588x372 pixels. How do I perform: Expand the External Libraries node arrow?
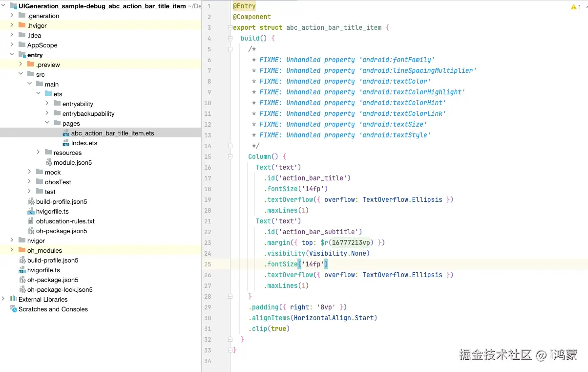tap(4, 299)
